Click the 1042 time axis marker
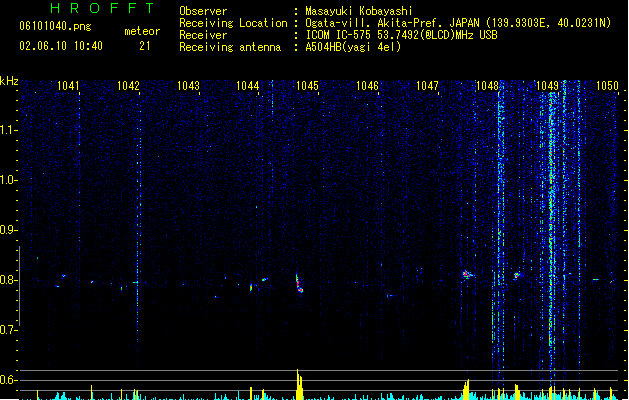This screenshot has width=629, height=400. click(128, 86)
